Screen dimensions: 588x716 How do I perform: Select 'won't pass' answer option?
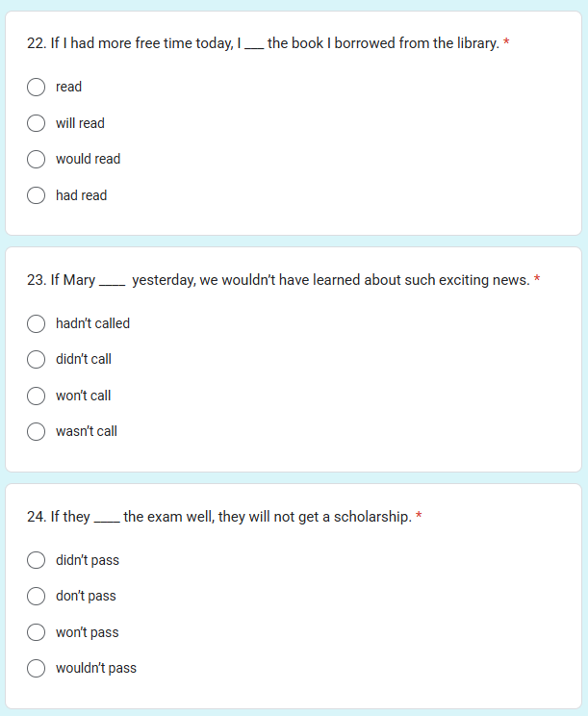coord(36,632)
